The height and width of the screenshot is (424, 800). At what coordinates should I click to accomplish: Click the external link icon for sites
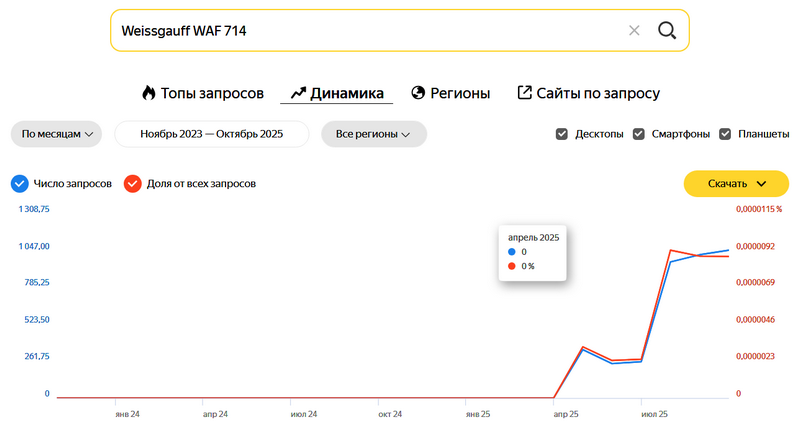524,93
